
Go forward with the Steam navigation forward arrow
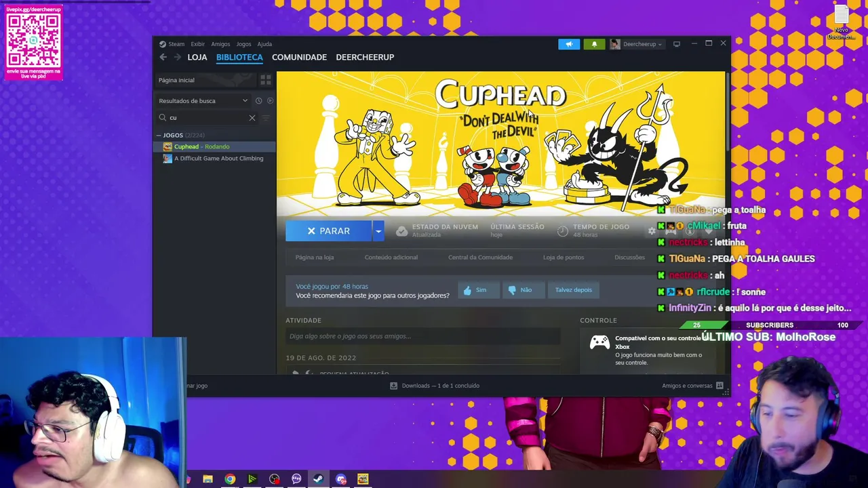(x=178, y=57)
